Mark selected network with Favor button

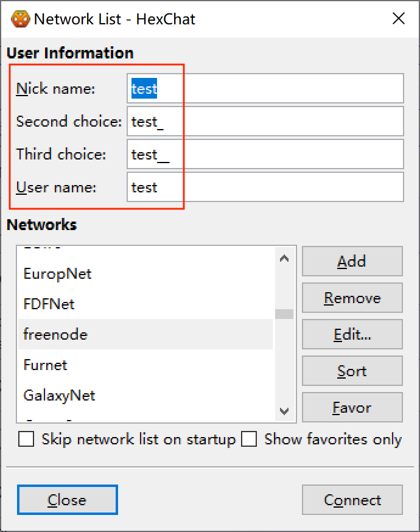click(352, 408)
